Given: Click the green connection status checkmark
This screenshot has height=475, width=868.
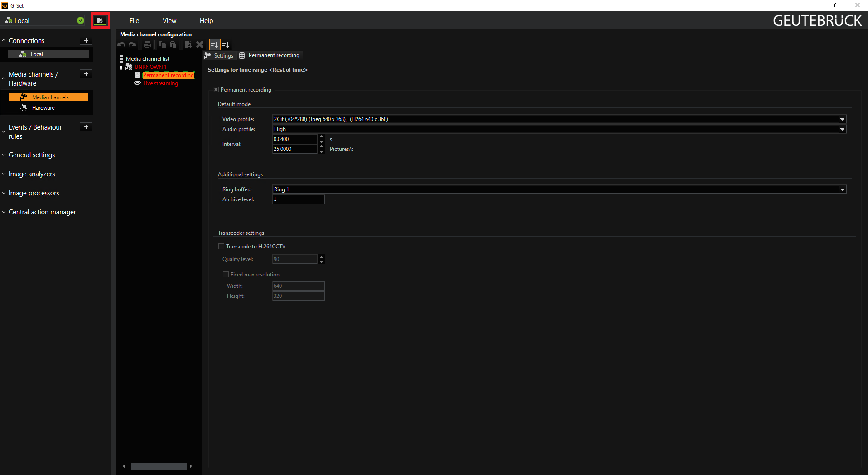Looking at the screenshot, I should pos(81,21).
